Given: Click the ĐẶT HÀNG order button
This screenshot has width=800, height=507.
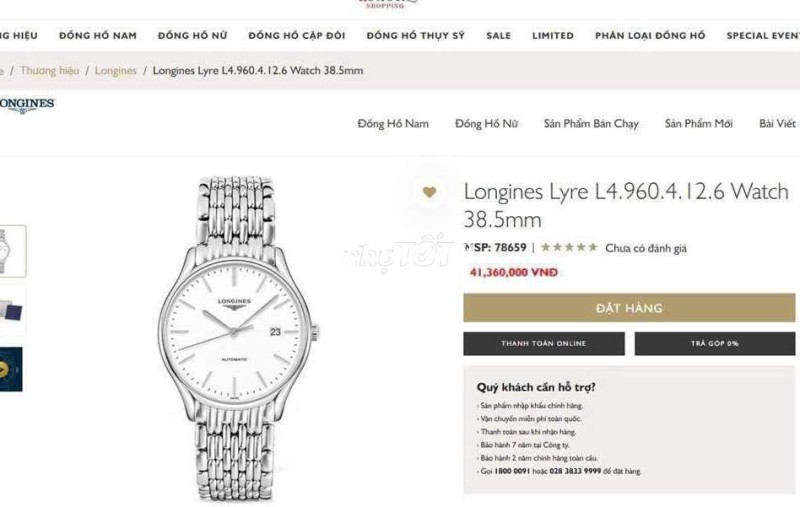Looking at the screenshot, I should pyautogui.click(x=629, y=308).
